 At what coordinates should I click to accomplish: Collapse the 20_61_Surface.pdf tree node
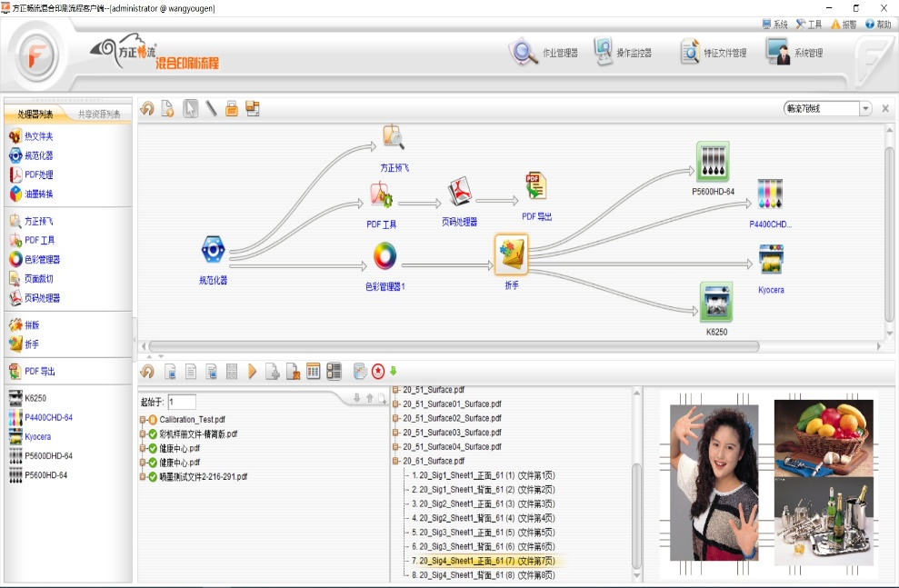tap(396, 462)
